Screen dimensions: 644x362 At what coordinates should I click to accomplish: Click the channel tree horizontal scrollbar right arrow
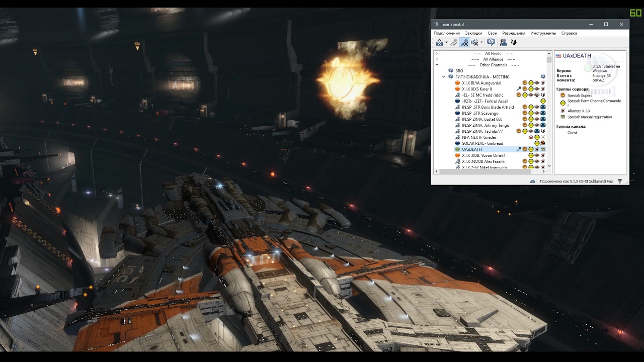pos(544,171)
